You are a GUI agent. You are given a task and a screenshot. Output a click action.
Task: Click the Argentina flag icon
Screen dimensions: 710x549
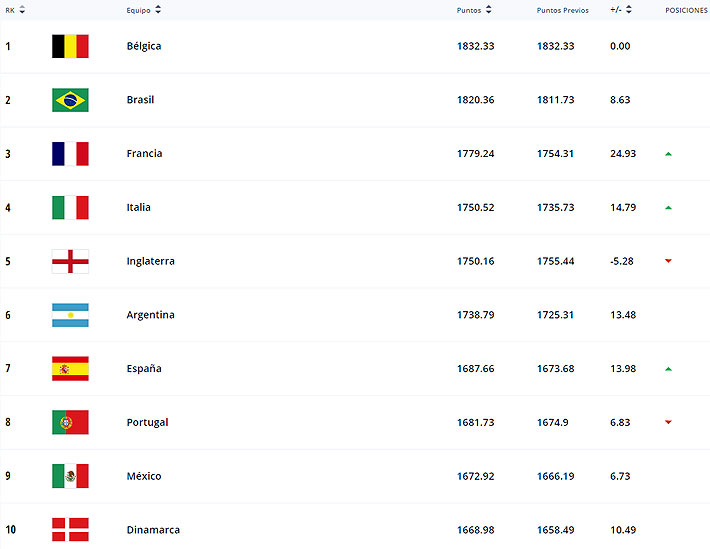tap(70, 315)
